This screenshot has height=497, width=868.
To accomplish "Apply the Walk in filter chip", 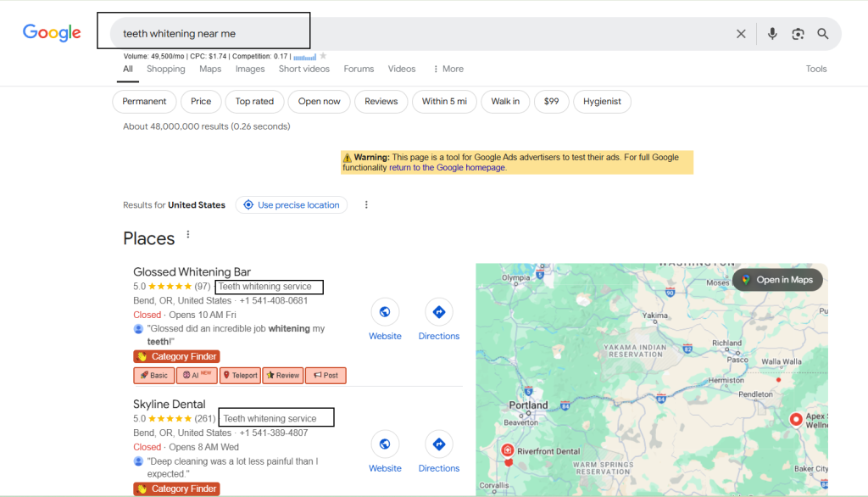I will click(505, 102).
